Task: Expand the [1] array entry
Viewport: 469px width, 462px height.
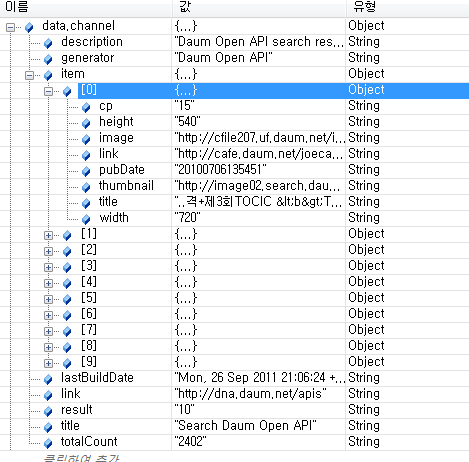Action: click(x=49, y=235)
